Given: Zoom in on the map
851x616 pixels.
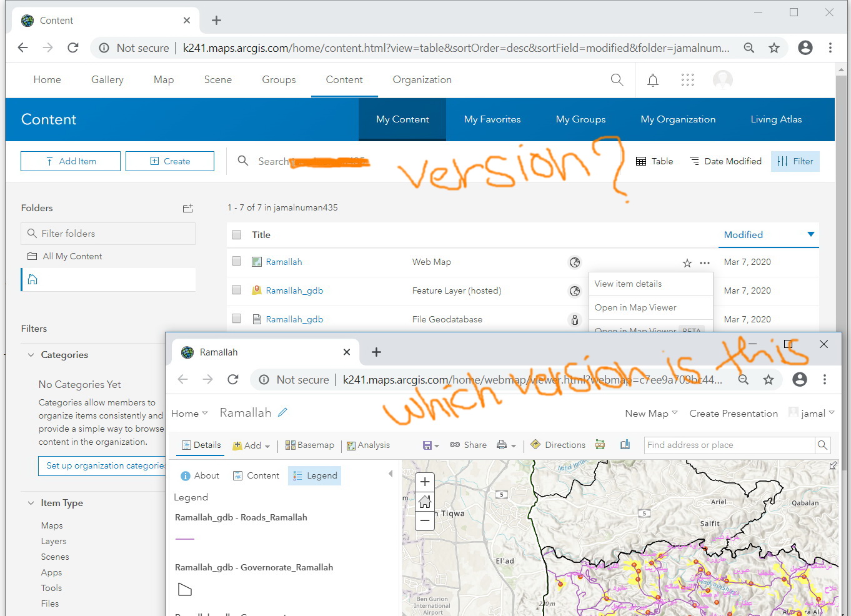Looking at the screenshot, I should coord(425,482).
